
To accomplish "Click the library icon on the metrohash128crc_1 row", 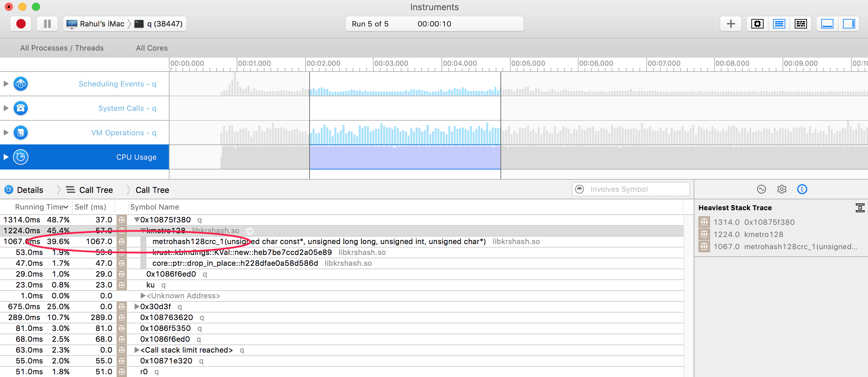I will pyautogui.click(x=122, y=241).
